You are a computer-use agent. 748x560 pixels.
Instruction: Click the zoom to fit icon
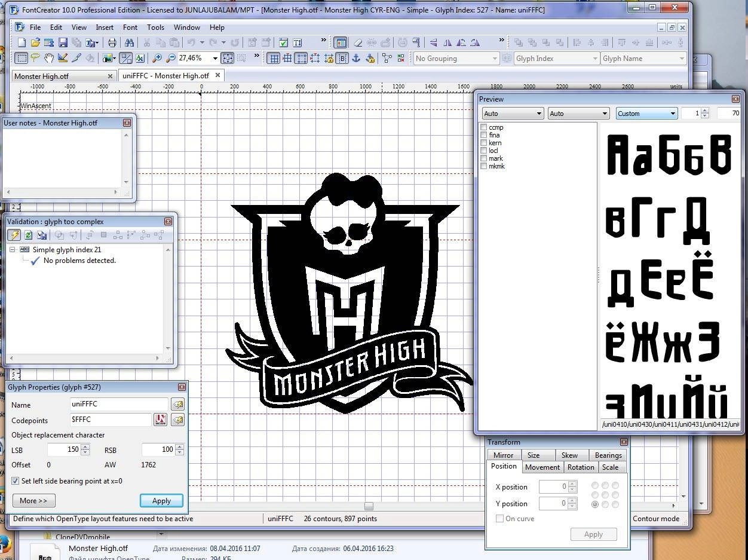point(228,58)
